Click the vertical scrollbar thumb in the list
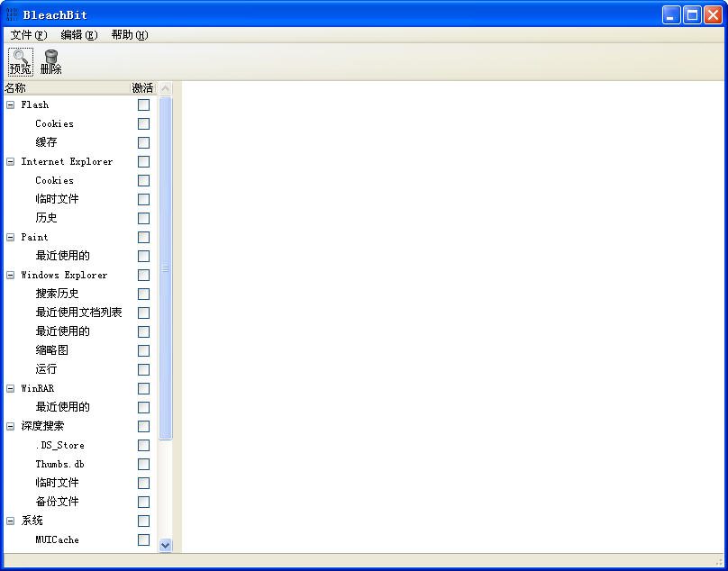 (165, 268)
